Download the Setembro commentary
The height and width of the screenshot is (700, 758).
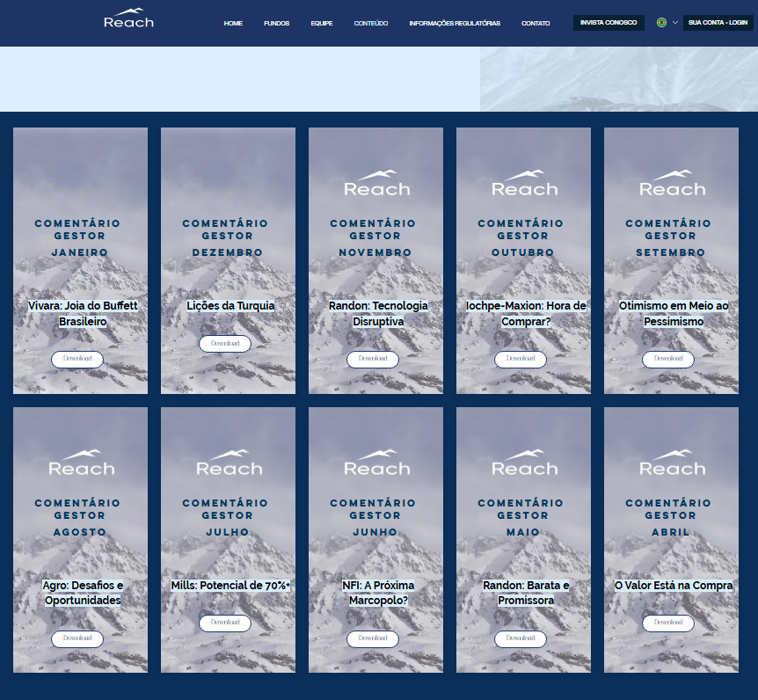point(668,359)
